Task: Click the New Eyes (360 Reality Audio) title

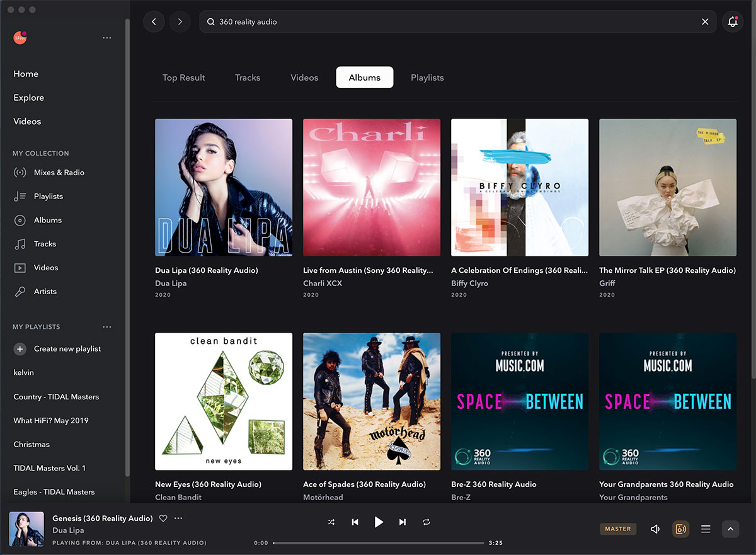Action: tap(208, 484)
